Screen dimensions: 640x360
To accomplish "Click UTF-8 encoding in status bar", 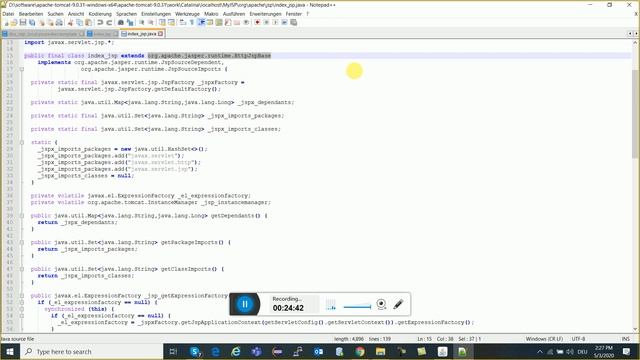I will coord(578,339).
